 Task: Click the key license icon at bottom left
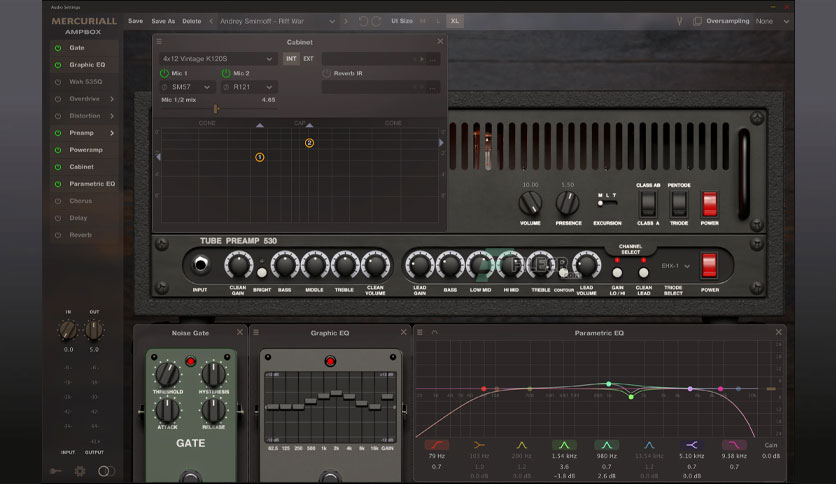tap(55, 471)
